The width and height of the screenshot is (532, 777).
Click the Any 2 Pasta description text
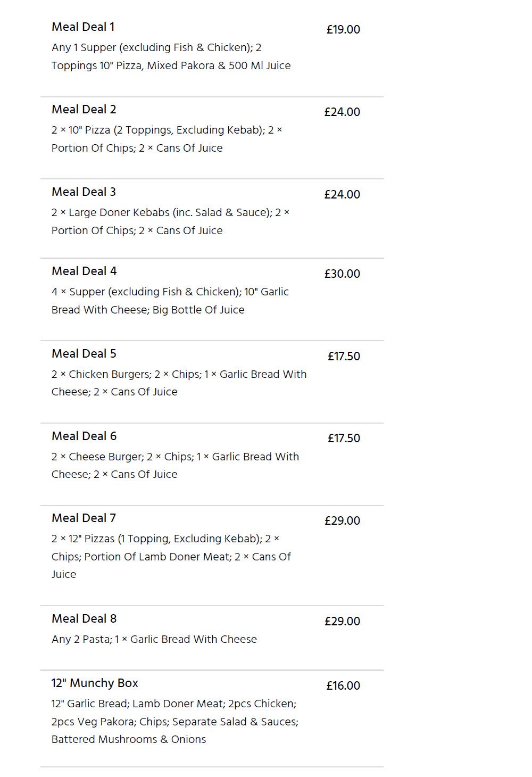coord(154,640)
